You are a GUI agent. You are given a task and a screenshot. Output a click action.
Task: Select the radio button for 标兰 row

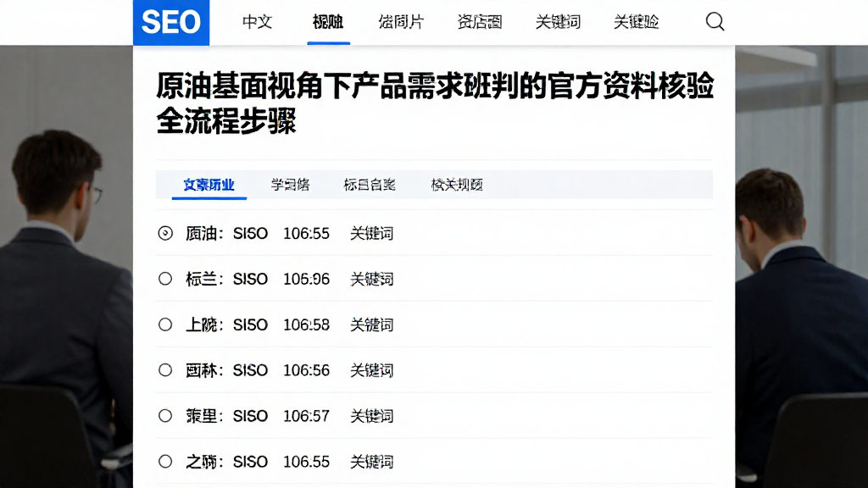point(165,279)
